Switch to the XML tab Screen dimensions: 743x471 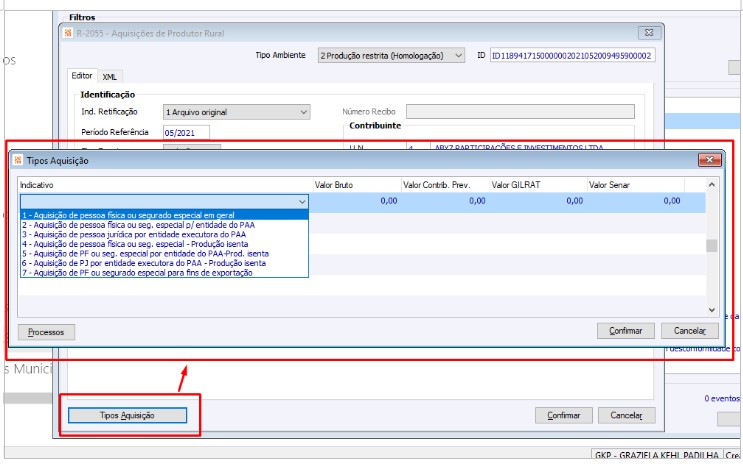[x=110, y=77]
